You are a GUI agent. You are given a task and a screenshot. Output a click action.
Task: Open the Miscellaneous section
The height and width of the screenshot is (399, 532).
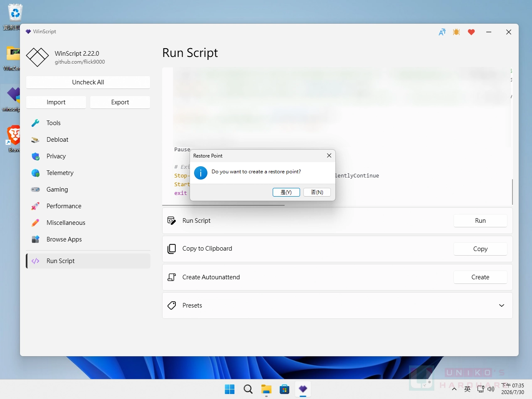tap(88, 223)
